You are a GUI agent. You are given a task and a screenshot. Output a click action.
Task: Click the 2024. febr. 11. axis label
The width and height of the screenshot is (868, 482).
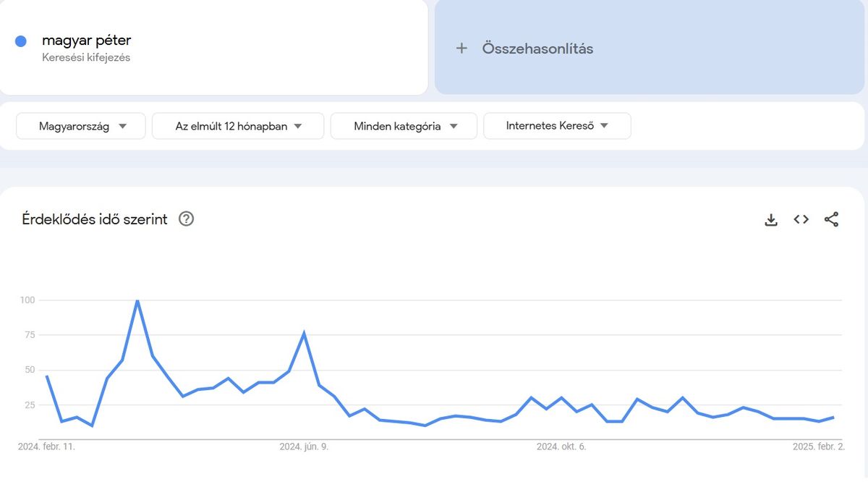(x=46, y=447)
